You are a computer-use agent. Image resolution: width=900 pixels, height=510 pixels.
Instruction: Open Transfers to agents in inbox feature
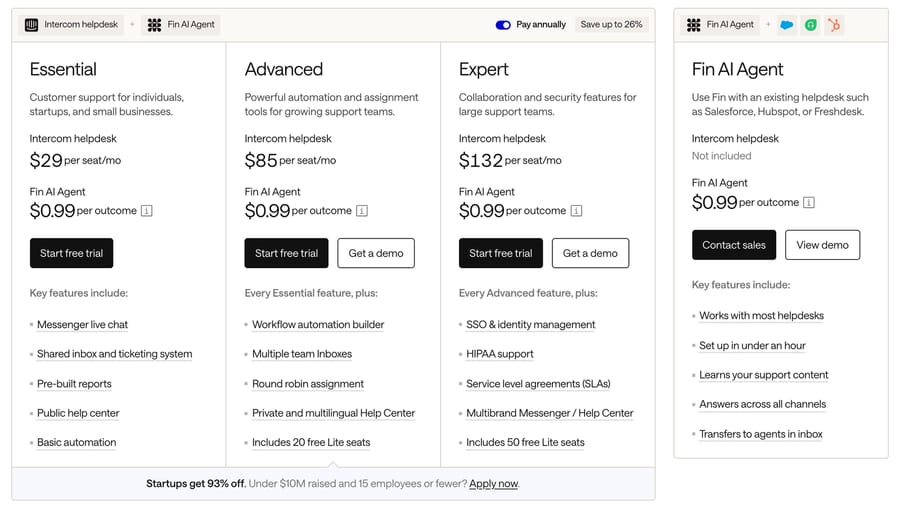761,434
